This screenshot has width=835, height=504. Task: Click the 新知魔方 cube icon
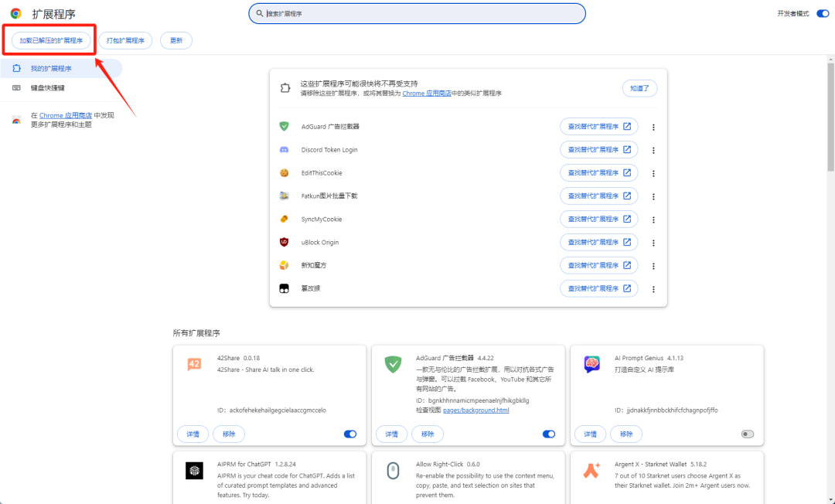click(285, 265)
